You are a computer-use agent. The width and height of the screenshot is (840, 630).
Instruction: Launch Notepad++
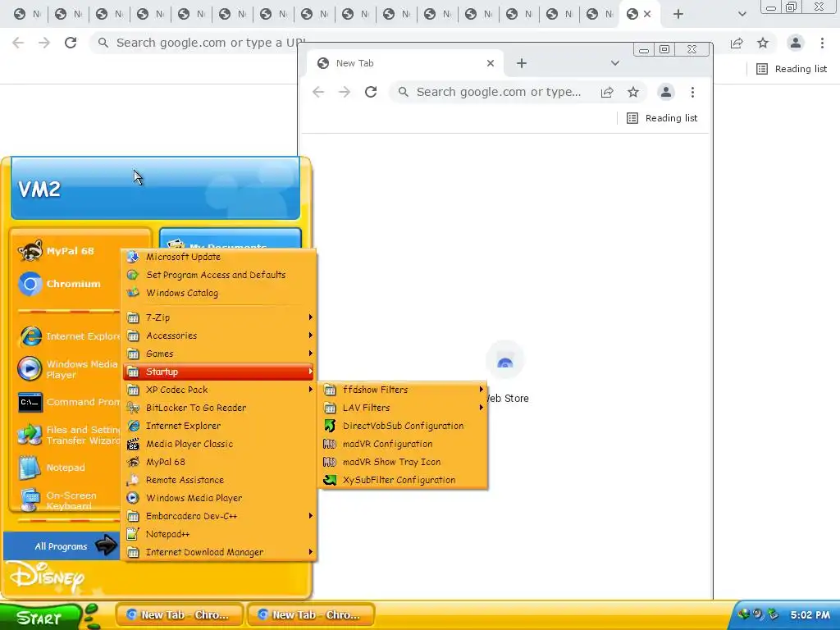[219, 534]
